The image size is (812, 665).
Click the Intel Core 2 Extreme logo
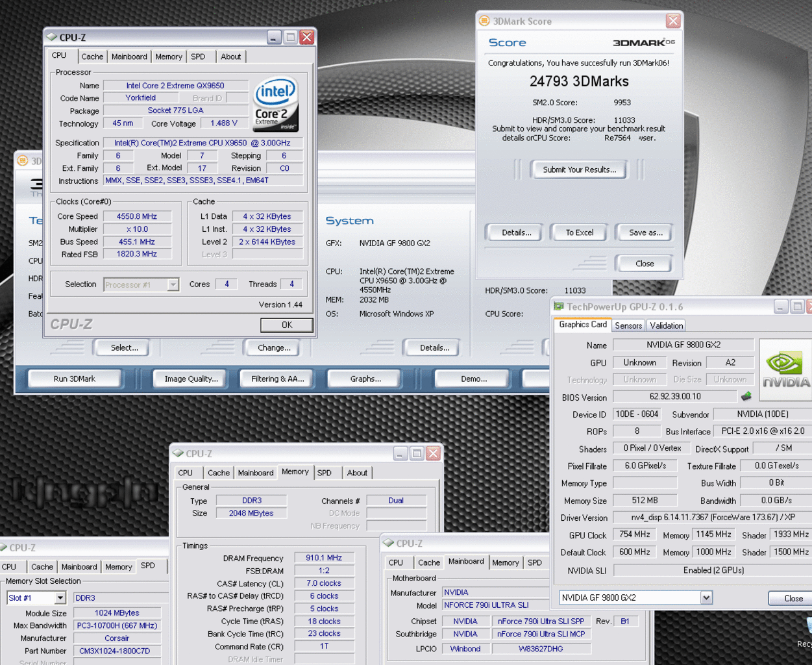276,104
